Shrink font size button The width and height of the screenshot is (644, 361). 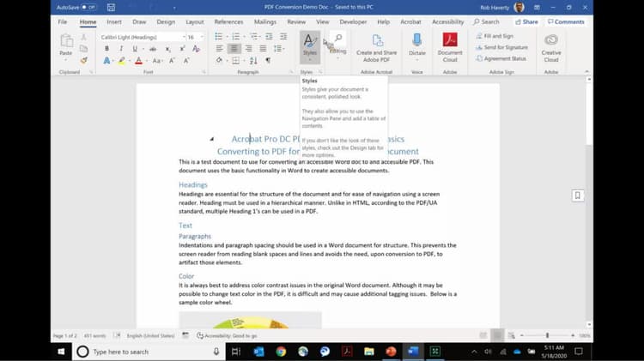coord(186,61)
